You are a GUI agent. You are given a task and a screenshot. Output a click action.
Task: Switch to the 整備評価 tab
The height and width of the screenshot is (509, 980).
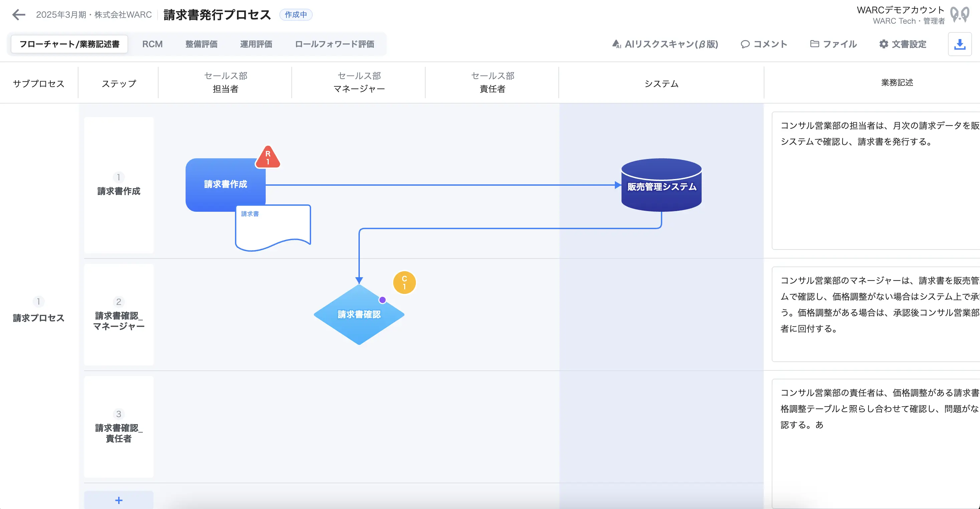coord(201,44)
